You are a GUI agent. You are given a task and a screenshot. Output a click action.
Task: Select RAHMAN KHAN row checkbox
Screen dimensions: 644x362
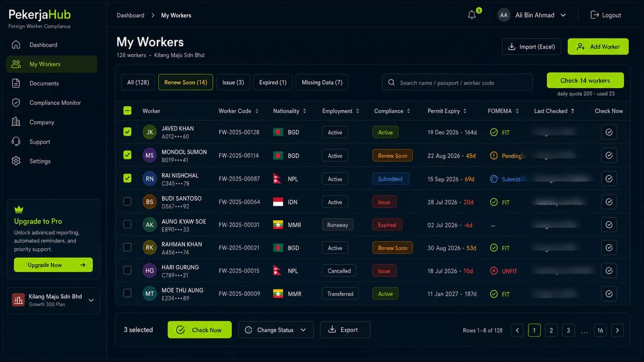click(x=127, y=247)
